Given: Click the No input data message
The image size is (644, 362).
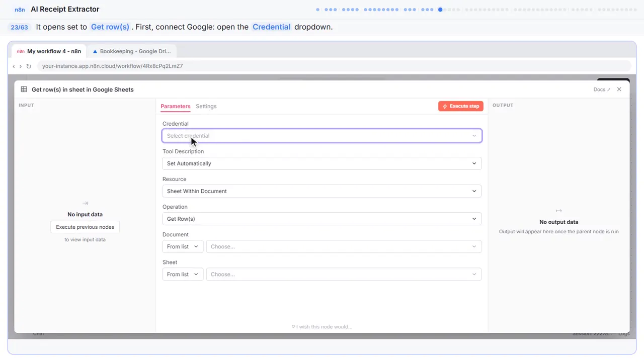Looking at the screenshot, I should (x=85, y=215).
